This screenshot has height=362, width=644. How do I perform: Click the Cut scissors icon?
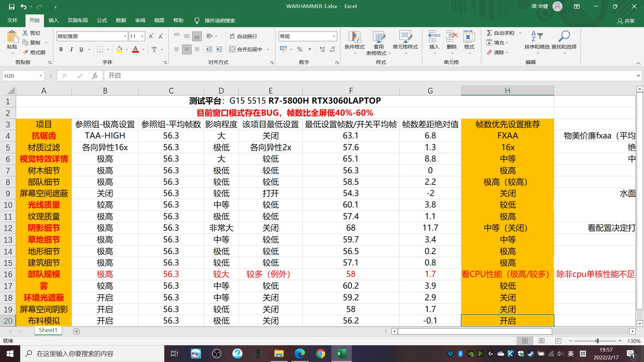tap(25, 33)
